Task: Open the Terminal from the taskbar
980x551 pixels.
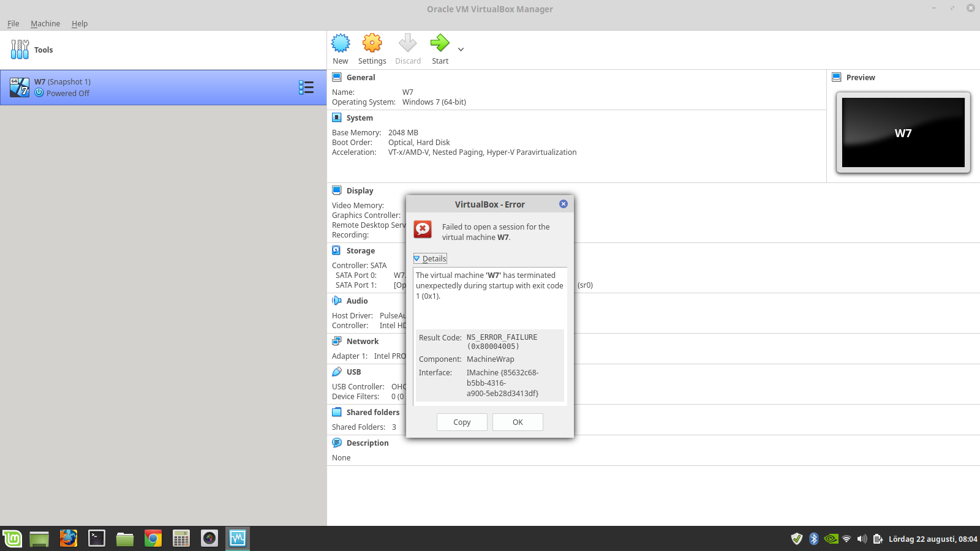Action: pyautogui.click(x=97, y=539)
